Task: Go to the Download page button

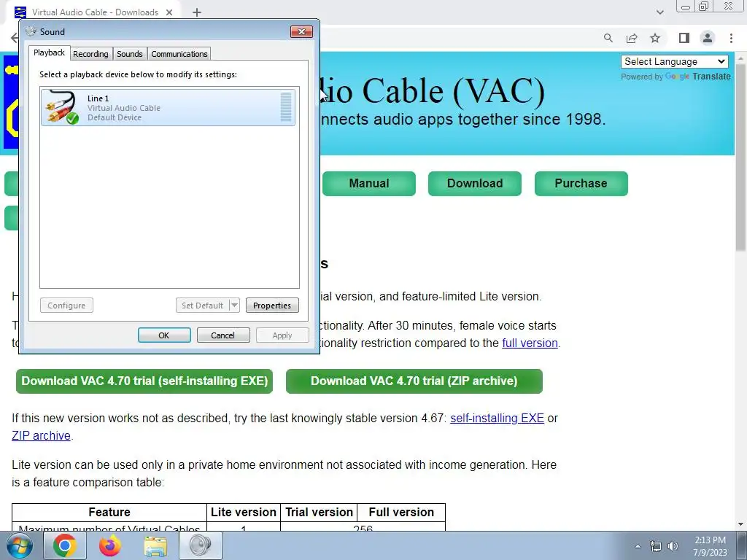Action: [x=474, y=183]
